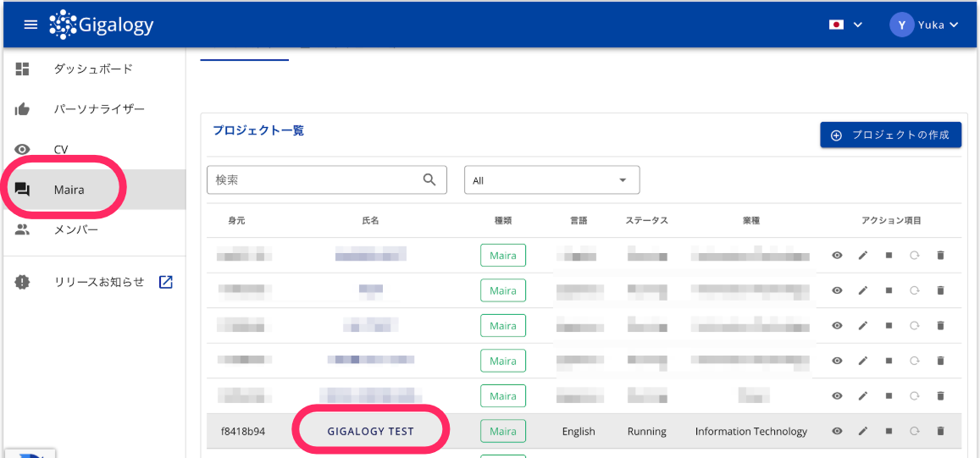Click the アクション項目 column header
The height and width of the screenshot is (458, 980).
coord(891,220)
